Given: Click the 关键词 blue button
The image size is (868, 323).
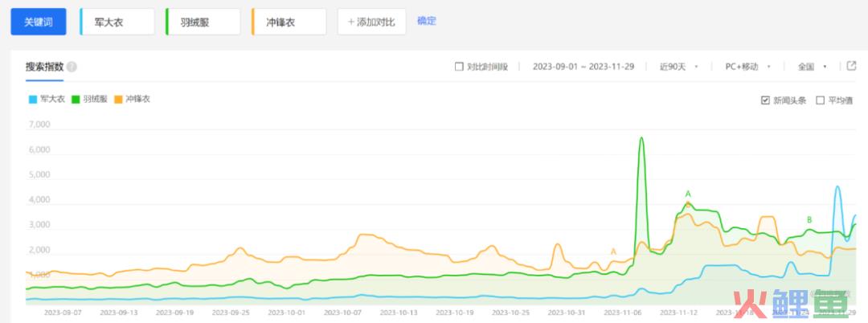Looking at the screenshot, I should (x=38, y=22).
